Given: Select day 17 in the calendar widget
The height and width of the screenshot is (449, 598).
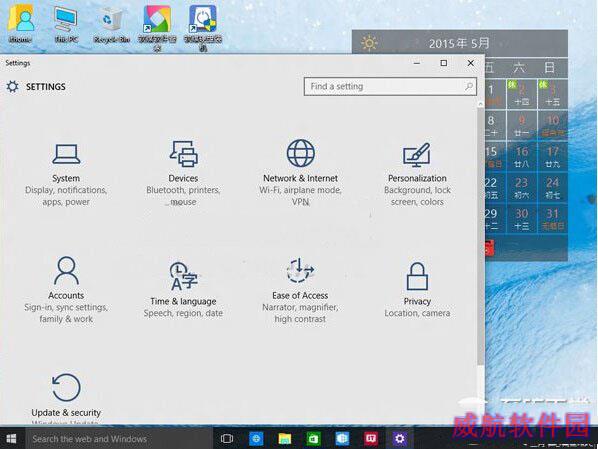Looking at the screenshot, I should (x=553, y=156).
